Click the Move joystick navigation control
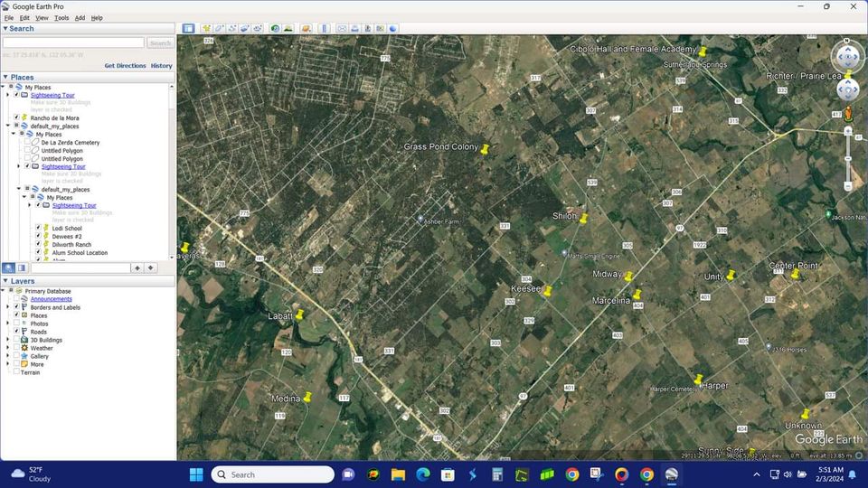This screenshot has height=488, width=868. click(x=847, y=89)
